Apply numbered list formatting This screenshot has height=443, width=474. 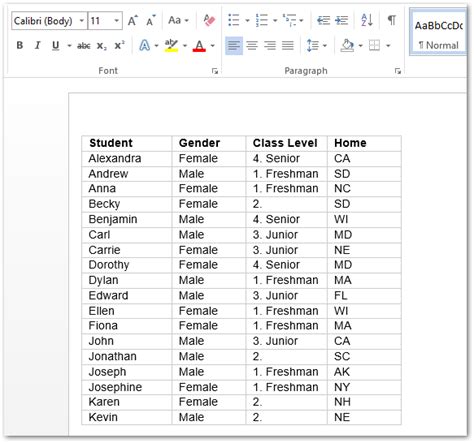pyautogui.click(x=262, y=20)
